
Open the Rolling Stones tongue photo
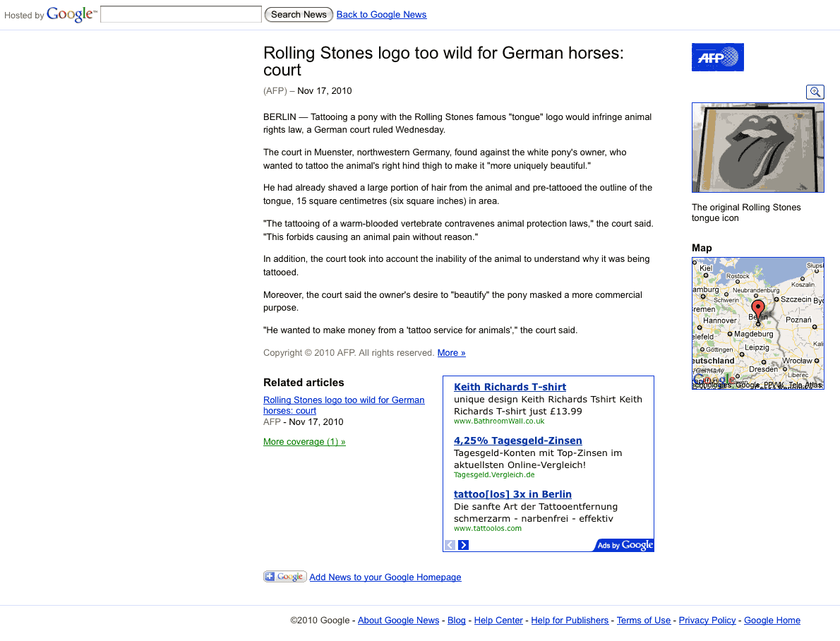(x=757, y=148)
